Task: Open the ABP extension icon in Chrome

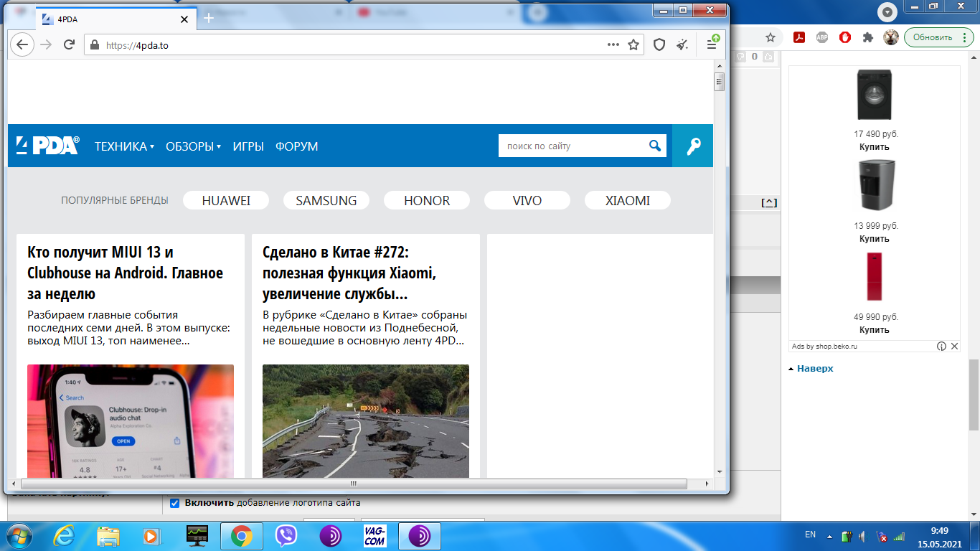Action: 822,37
